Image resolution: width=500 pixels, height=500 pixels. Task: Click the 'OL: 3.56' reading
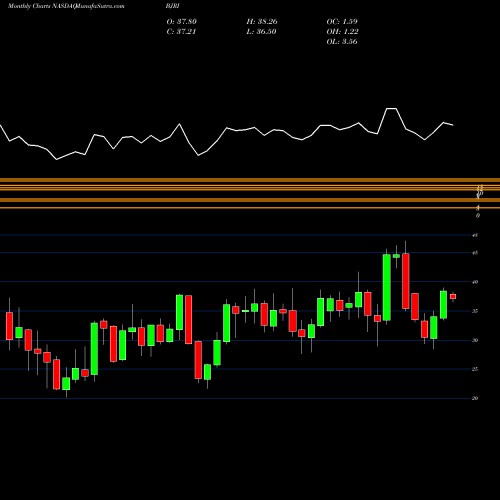coord(342,42)
